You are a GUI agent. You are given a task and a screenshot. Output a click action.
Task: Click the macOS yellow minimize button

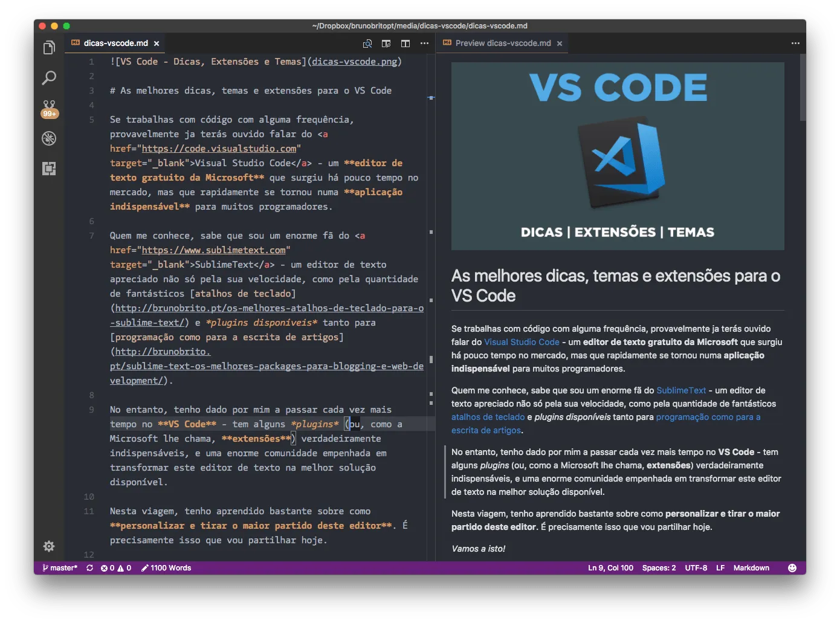(x=54, y=26)
